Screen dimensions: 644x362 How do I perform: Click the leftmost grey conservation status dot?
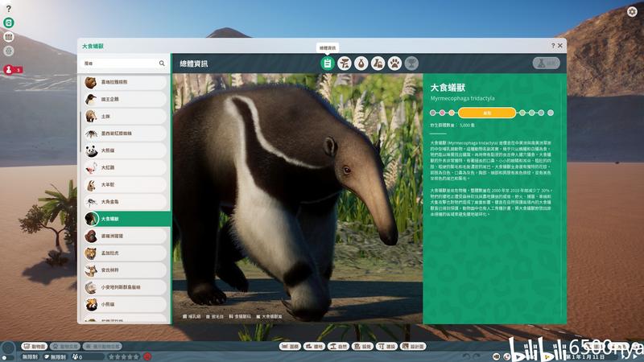pyautogui.click(x=433, y=113)
